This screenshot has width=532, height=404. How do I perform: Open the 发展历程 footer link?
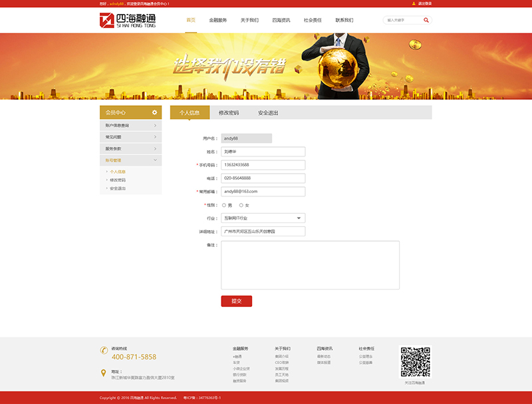[281, 369]
